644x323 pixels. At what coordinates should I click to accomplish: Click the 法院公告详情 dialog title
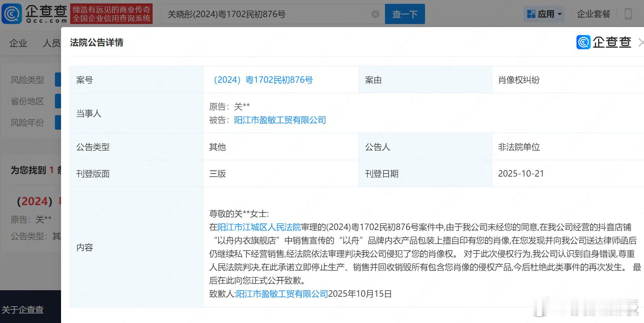pyautogui.click(x=97, y=42)
